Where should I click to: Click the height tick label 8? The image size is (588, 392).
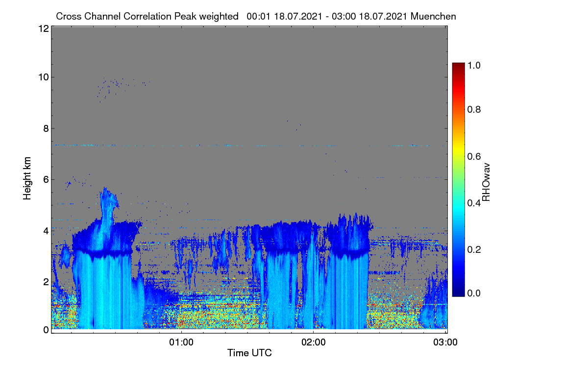coord(46,128)
